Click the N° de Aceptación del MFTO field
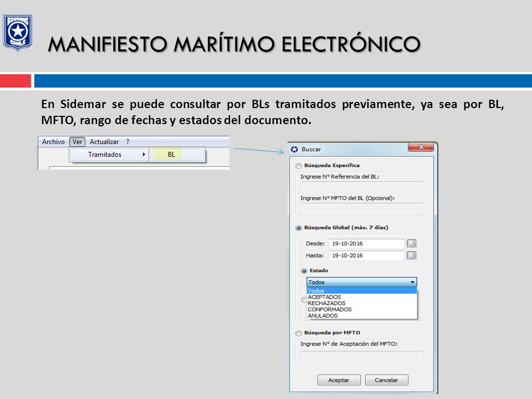532x399 pixels. tap(362, 356)
